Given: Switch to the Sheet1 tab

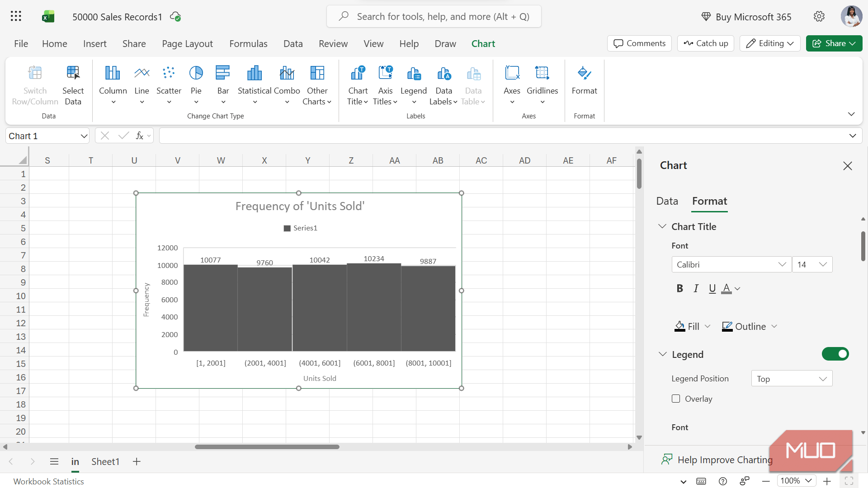Looking at the screenshot, I should pos(105,461).
